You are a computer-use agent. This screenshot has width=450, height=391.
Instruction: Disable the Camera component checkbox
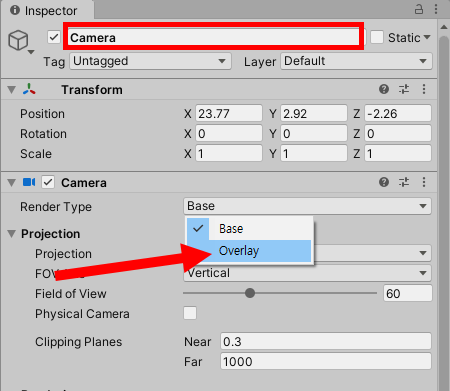tap(48, 182)
